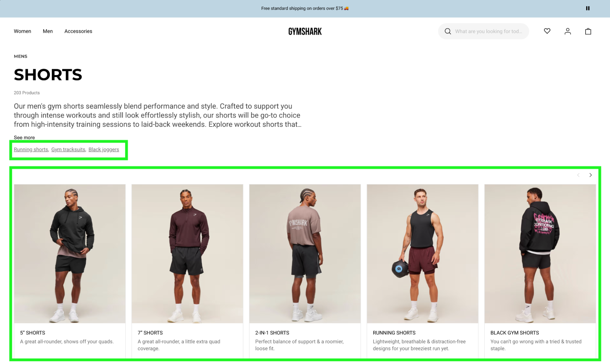This screenshot has width=610, height=364.
Task: Open the Men menu
Action: [x=48, y=31]
